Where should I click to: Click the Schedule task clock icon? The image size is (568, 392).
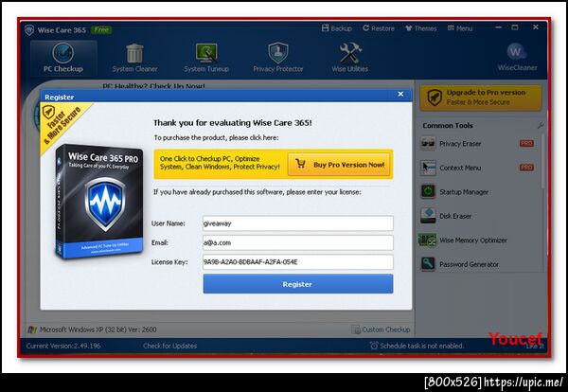point(374,346)
